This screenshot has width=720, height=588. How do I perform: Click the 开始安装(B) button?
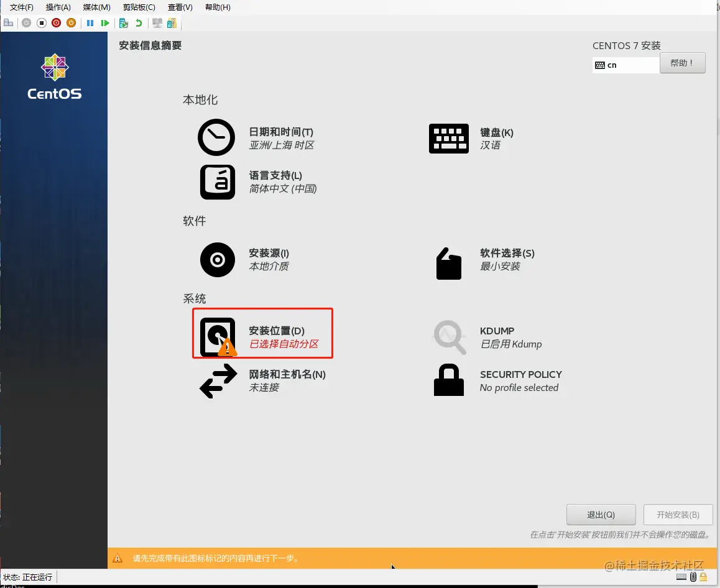[678, 515]
